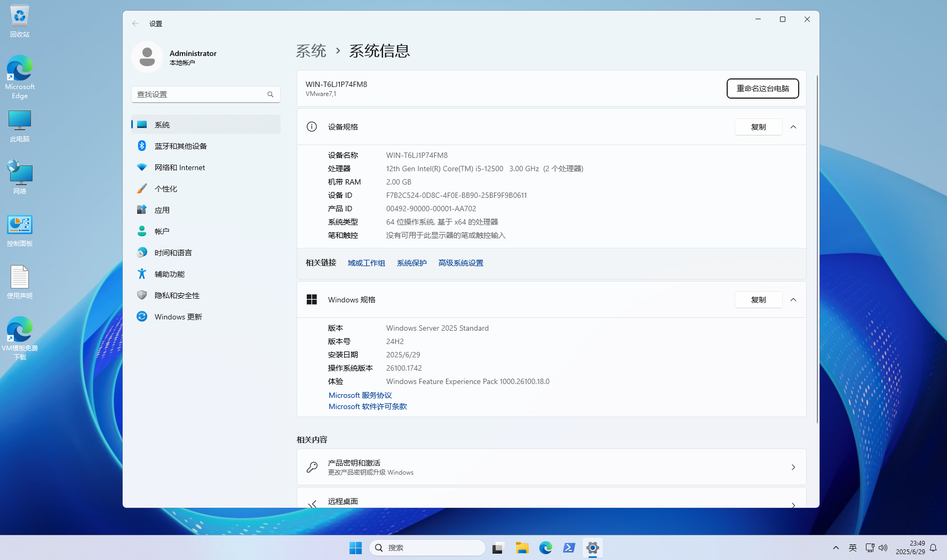Click the OS build value 26100.1742
This screenshot has width=947, height=560.
(404, 368)
